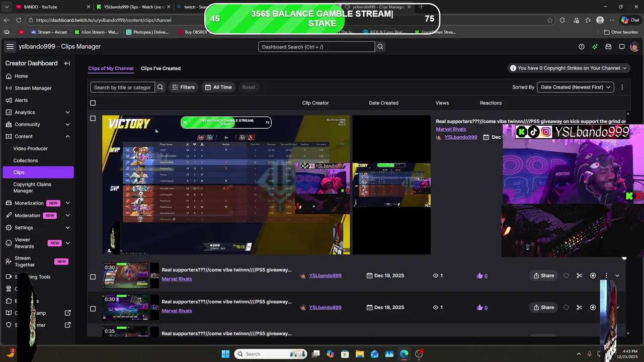Collapse the Creator Dashboard sidebar
The height and width of the screenshot is (362, 644).
(x=67, y=63)
